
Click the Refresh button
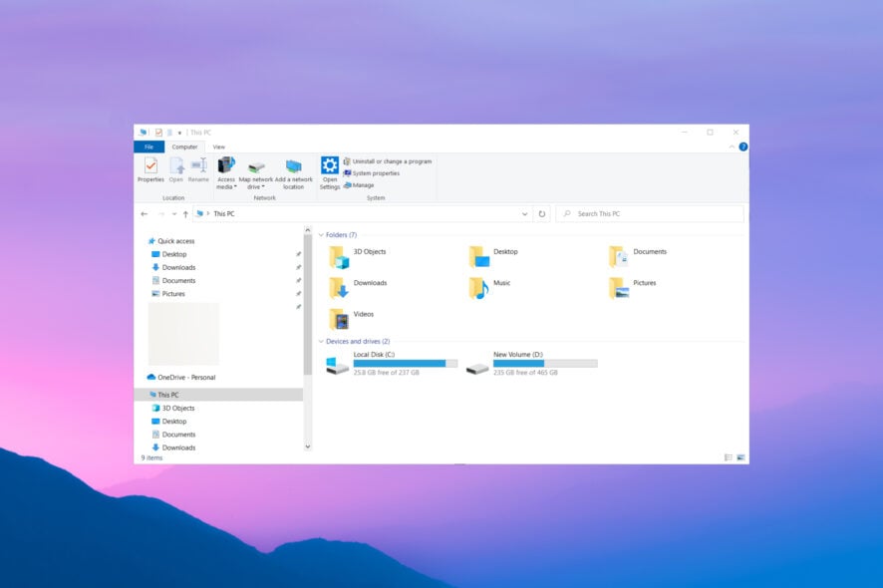point(542,214)
